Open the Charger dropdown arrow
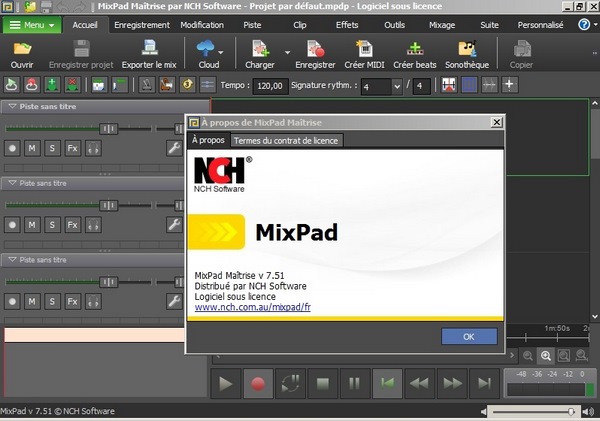The image size is (600, 421). point(287,52)
